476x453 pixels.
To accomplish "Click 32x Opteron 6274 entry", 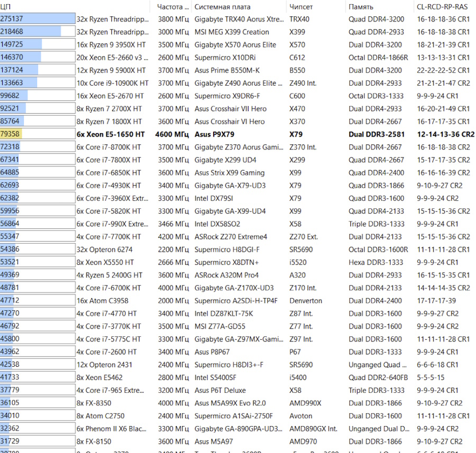I will pyautogui.click(x=104, y=249).
